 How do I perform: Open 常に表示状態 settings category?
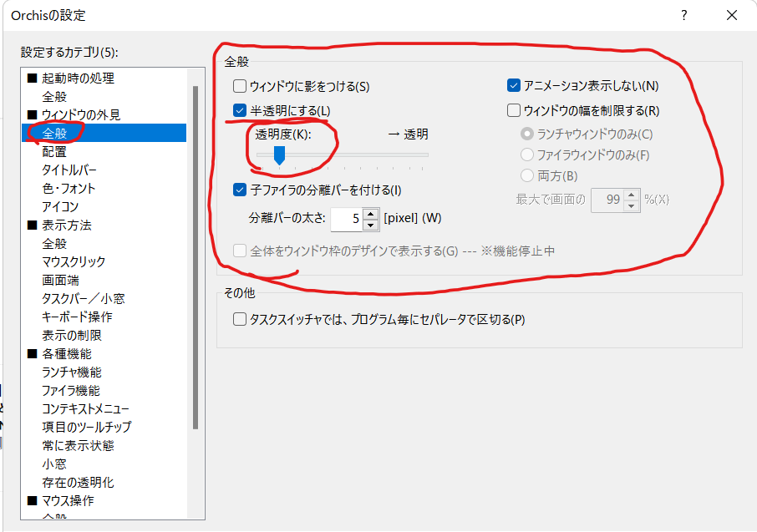pos(79,446)
